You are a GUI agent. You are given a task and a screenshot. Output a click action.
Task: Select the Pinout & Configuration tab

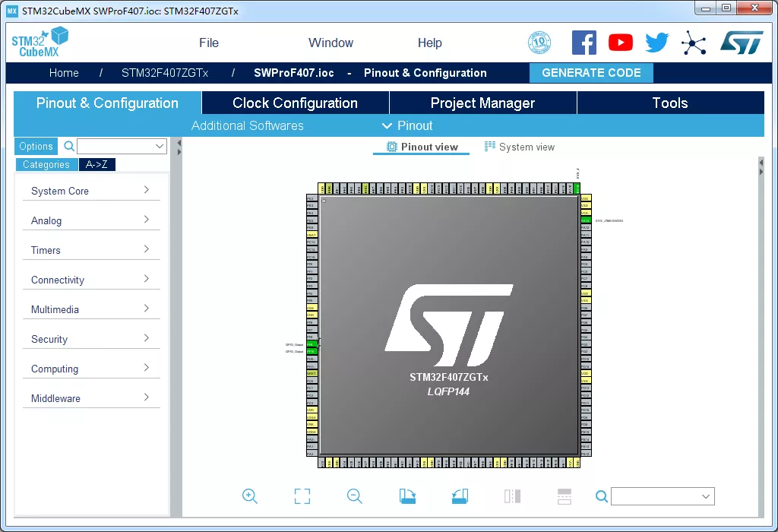pyautogui.click(x=107, y=103)
